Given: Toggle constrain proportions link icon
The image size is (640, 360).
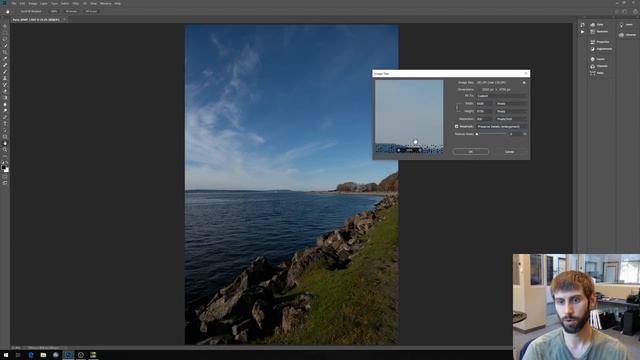Looking at the screenshot, I should pos(458,107).
